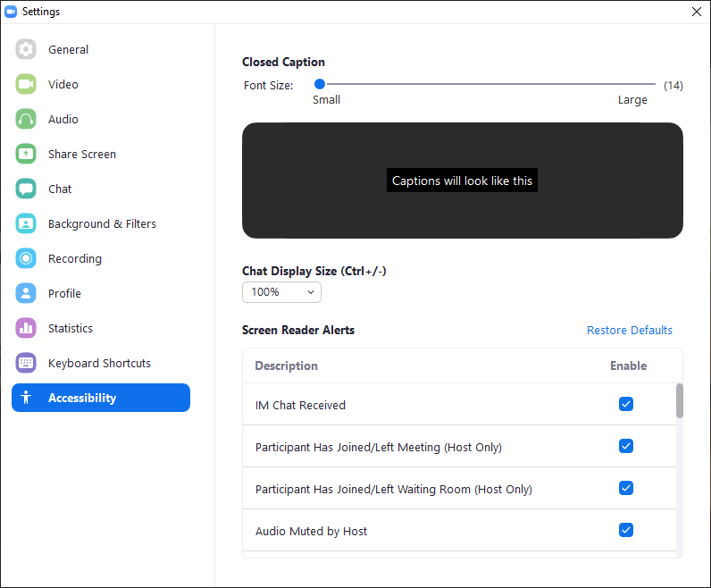This screenshot has height=588, width=711.
Task: Click the General gear icon
Action: click(26, 50)
